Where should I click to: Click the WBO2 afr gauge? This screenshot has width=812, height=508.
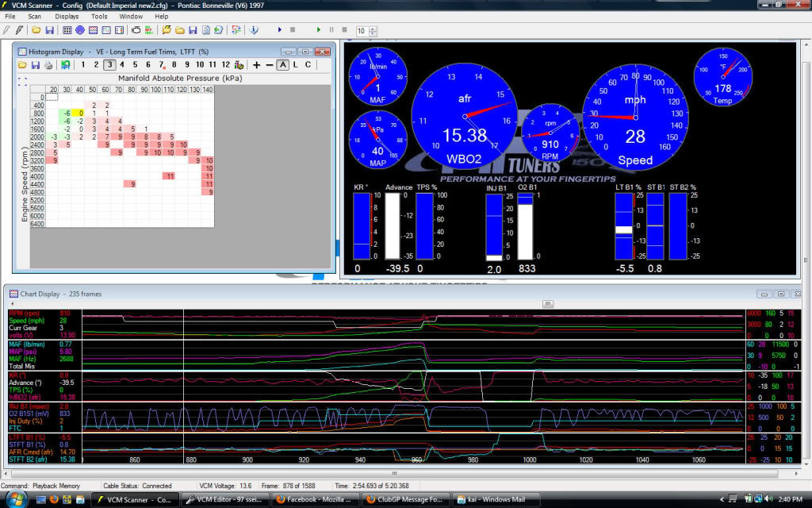(x=465, y=115)
